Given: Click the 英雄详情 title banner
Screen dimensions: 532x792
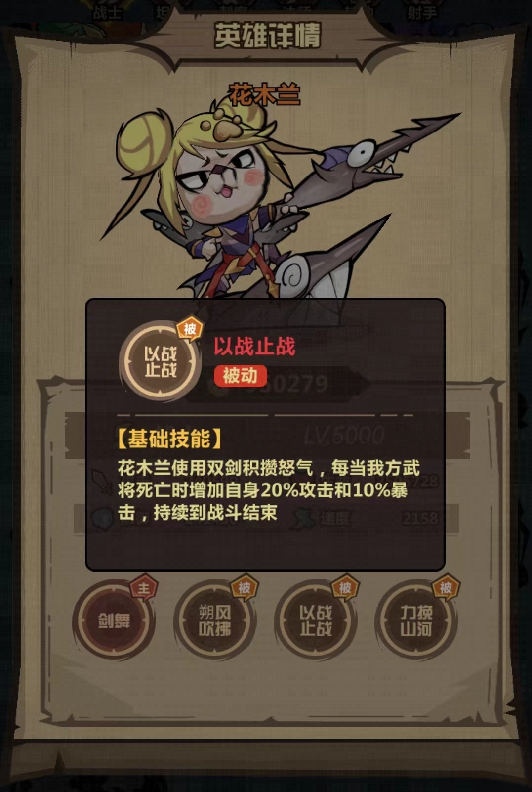Looking at the screenshot, I should click(268, 35).
